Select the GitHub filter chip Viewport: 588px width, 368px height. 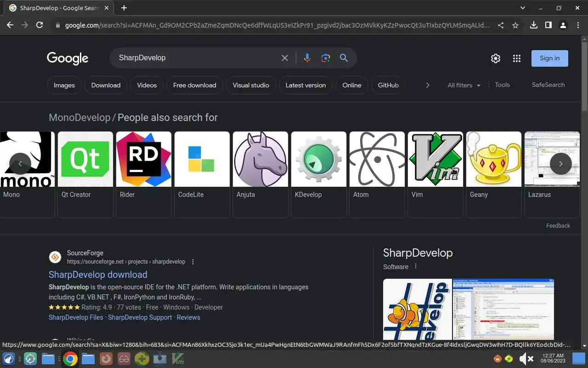point(388,85)
